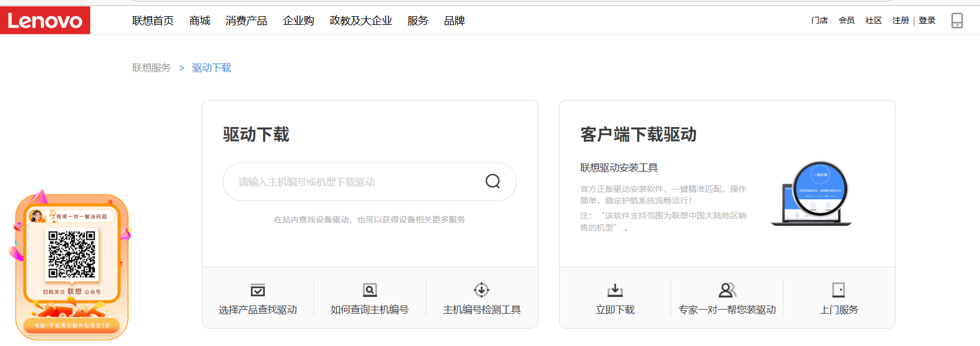980x346 pixels.
Task: Open the 服务 menu item
Action: [x=417, y=21]
